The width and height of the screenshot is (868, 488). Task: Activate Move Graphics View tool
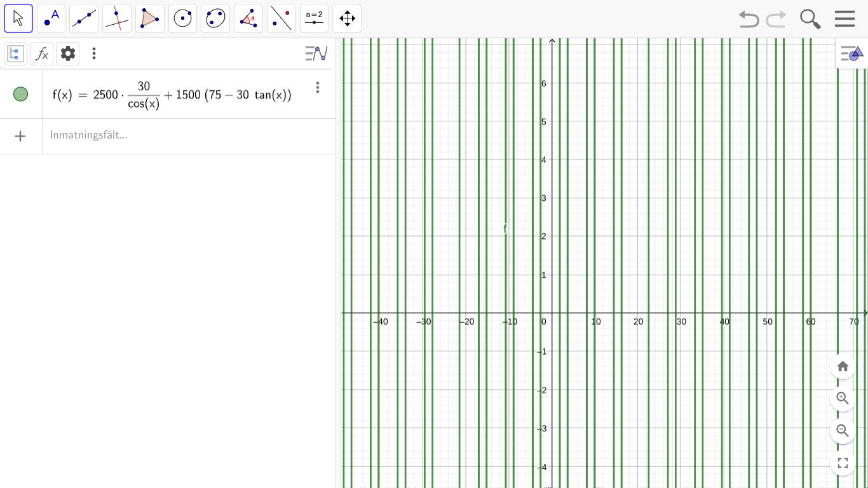point(347,18)
